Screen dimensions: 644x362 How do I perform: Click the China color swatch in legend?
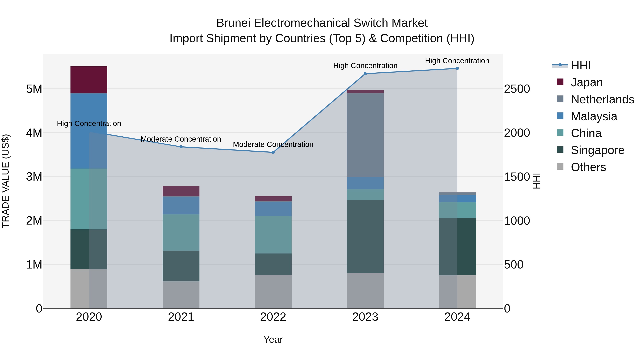pos(560,133)
